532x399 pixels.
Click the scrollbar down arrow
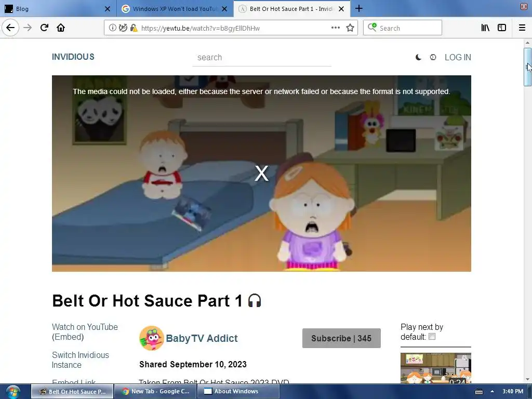[x=527, y=379]
